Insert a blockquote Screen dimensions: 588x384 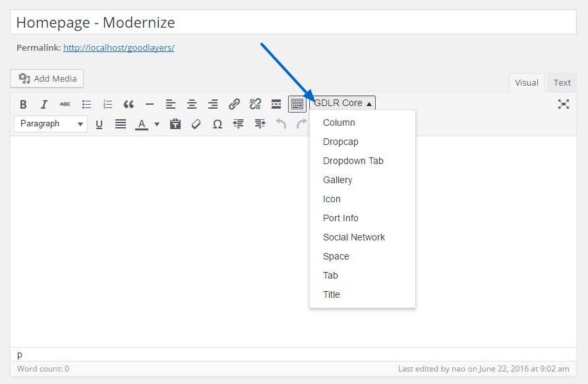[x=129, y=104]
